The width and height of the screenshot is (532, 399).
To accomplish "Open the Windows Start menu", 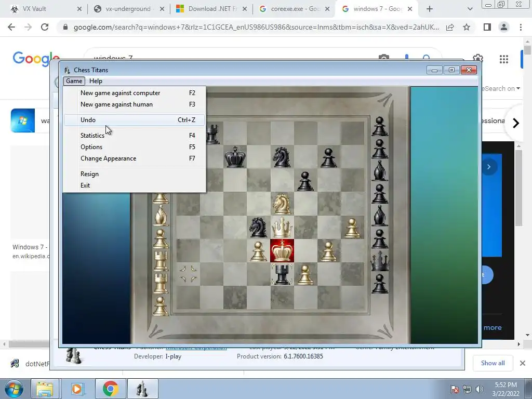I will (x=14, y=389).
